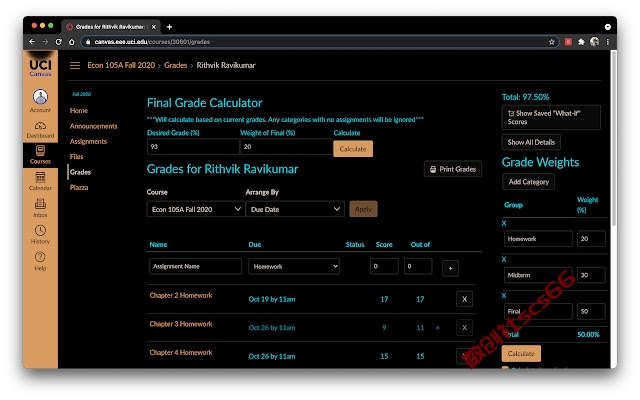This screenshot has width=640, height=400.
Task: Open a new browser tab with plus
Action: pyautogui.click(x=169, y=27)
